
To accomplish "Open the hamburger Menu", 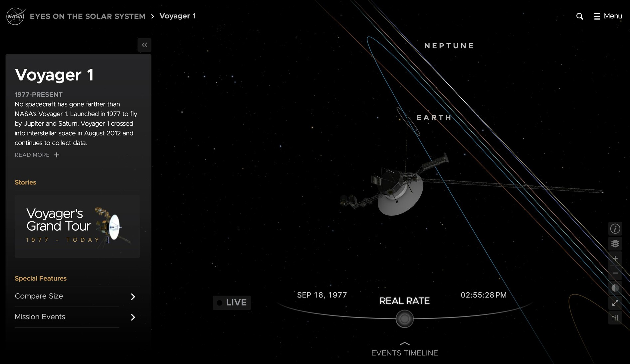I will click(x=608, y=16).
